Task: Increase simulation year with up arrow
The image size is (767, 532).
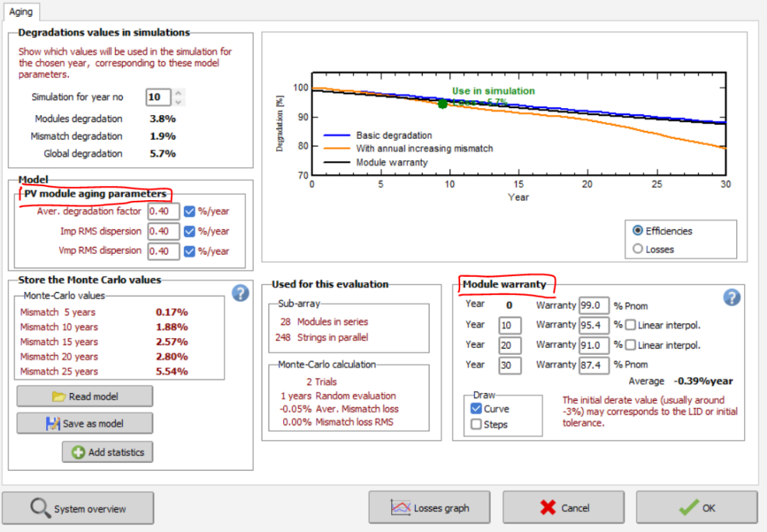Action: 178,94
